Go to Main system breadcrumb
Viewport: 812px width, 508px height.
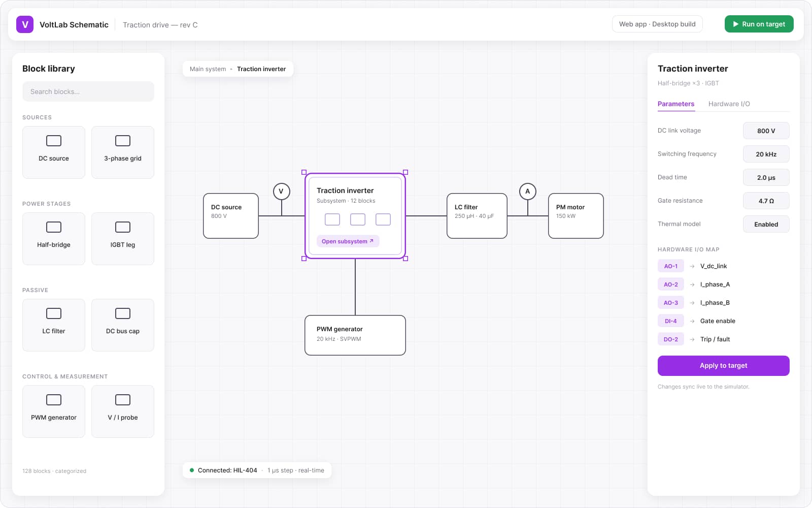[x=208, y=69]
